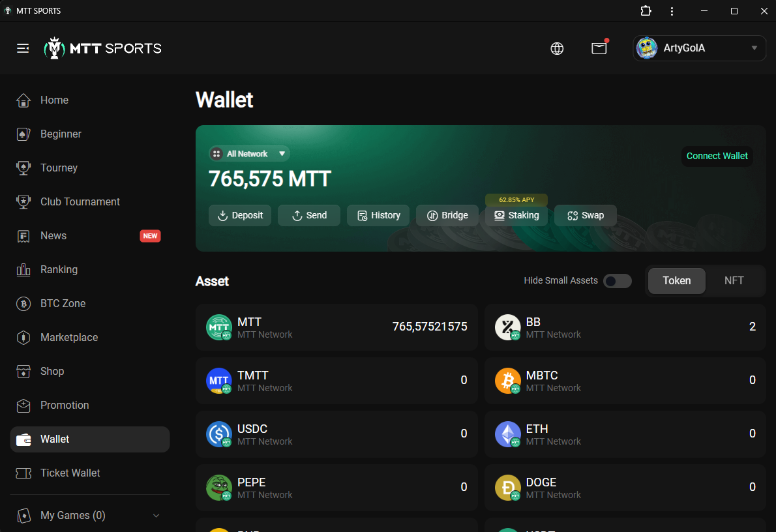The image size is (776, 532).
Task: Click the MTT SPORTS title bar app icon
Action: pyautogui.click(x=8, y=10)
